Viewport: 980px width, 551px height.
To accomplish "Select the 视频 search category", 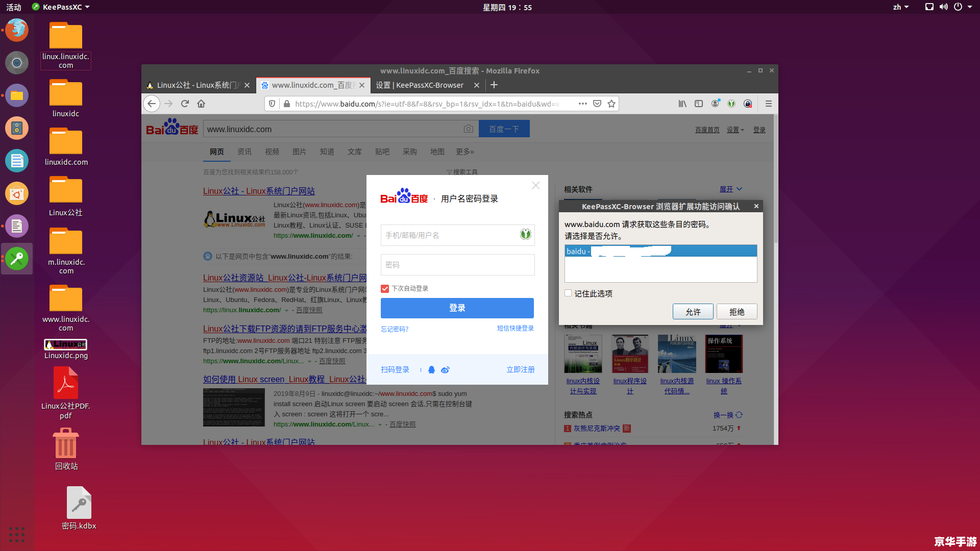I will tap(272, 152).
